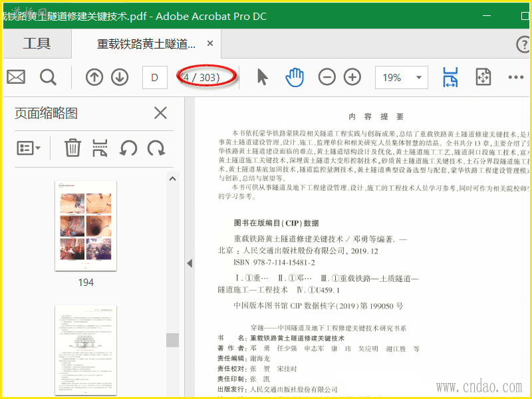Click the 出版发行 publisher line
The image size is (532, 399).
click(x=277, y=389)
